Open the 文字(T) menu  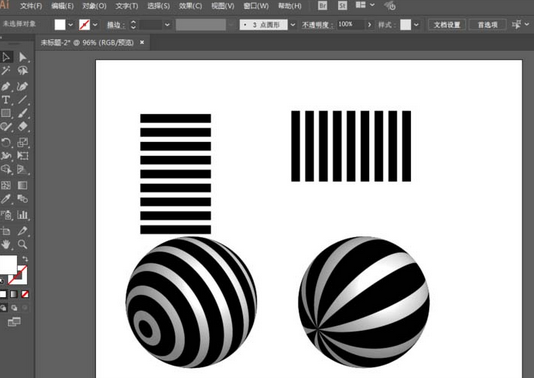point(127,6)
